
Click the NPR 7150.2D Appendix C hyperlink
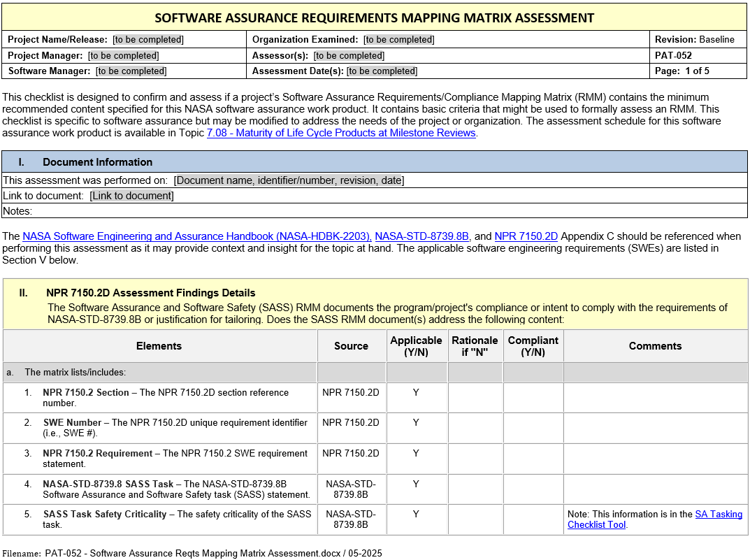click(x=526, y=236)
